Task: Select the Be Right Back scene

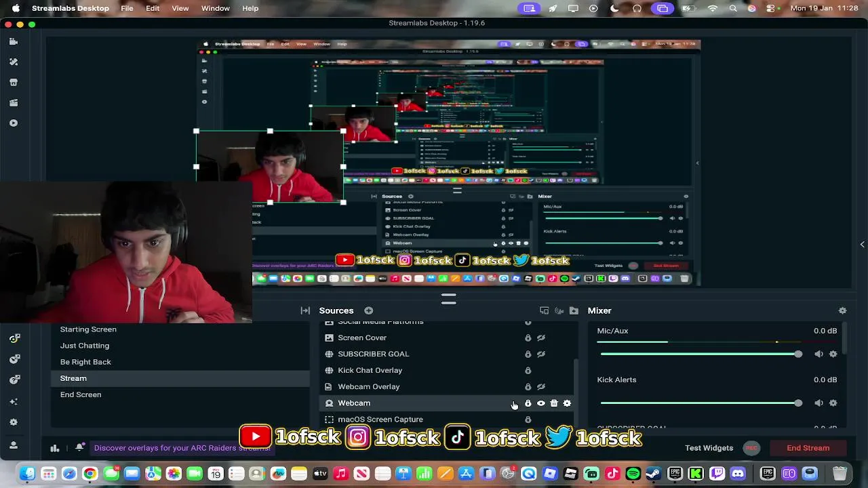Action: [x=85, y=362]
